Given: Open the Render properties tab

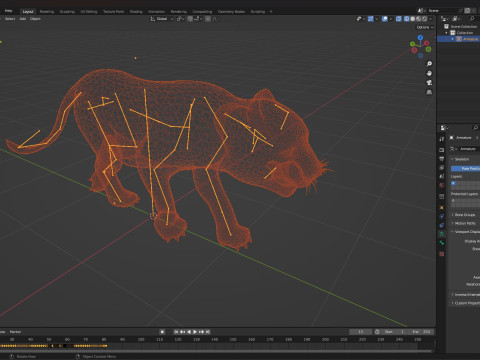Looking at the screenshot, I should click(442, 150).
